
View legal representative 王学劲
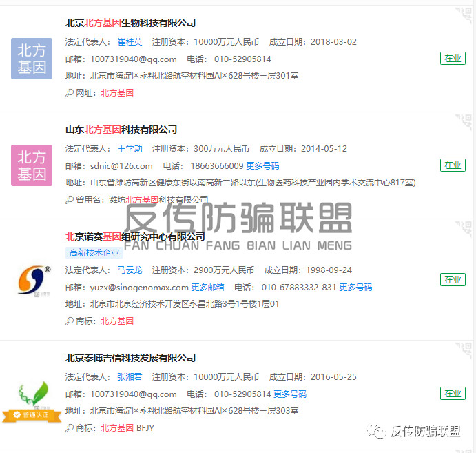pos(130,149)
